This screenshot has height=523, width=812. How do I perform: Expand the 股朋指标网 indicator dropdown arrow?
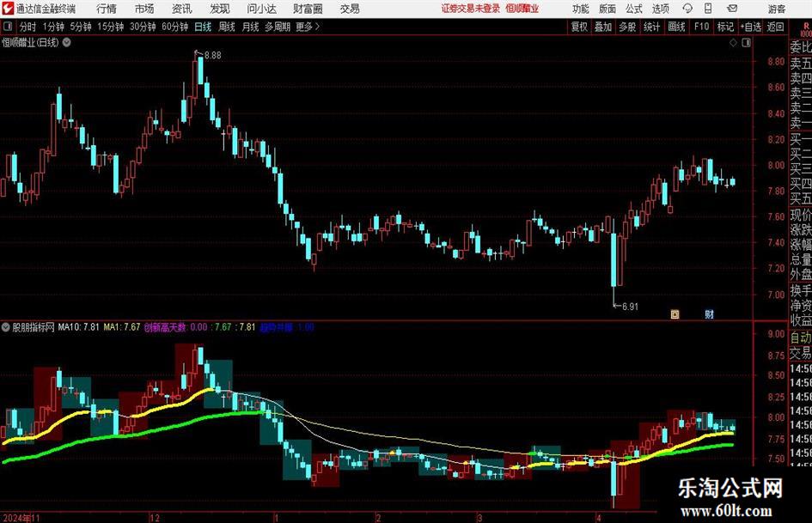point(5,327)
